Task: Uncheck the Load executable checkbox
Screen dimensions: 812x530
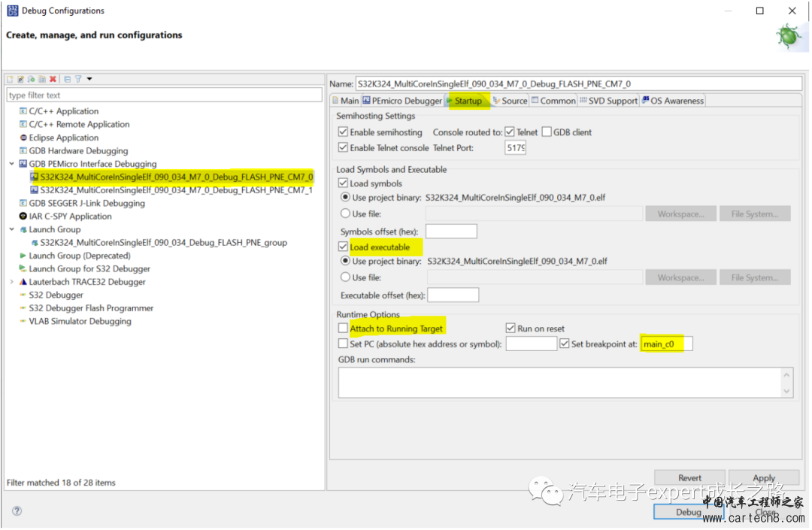Action: (x=343, y=247)
